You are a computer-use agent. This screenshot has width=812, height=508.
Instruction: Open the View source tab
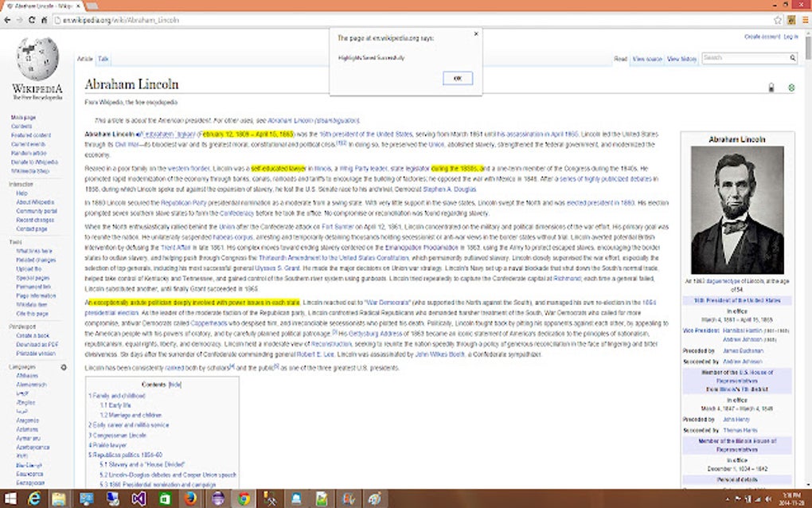[x=646, y=59]
